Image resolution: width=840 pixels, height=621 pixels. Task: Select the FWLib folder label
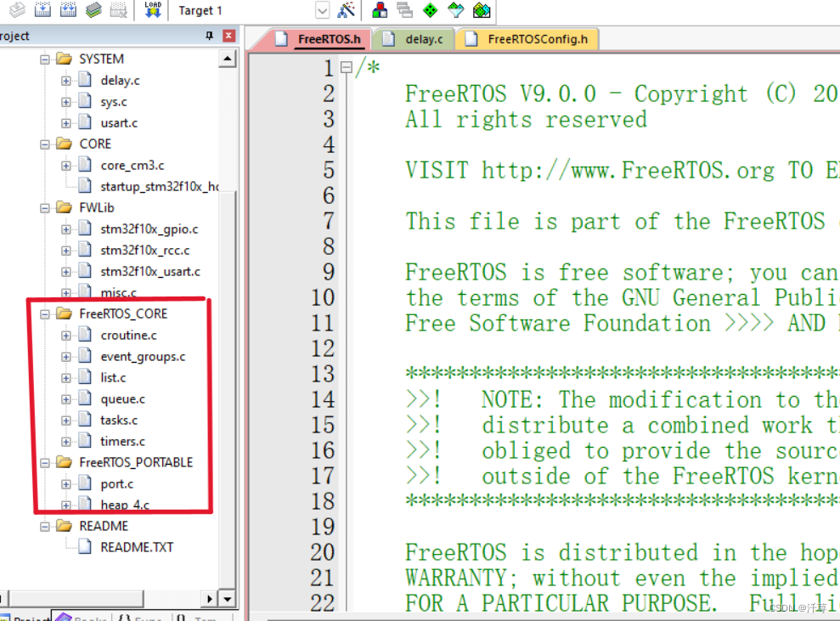(97, 208)
